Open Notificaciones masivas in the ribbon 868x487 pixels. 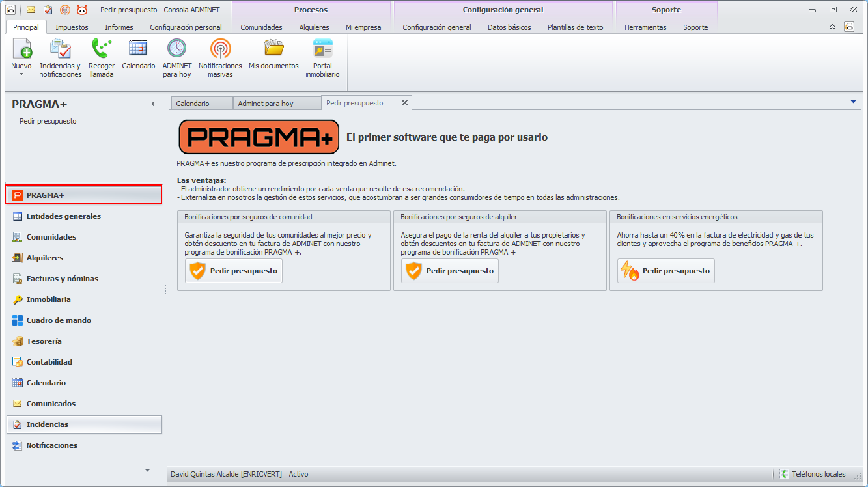point(220,59)
